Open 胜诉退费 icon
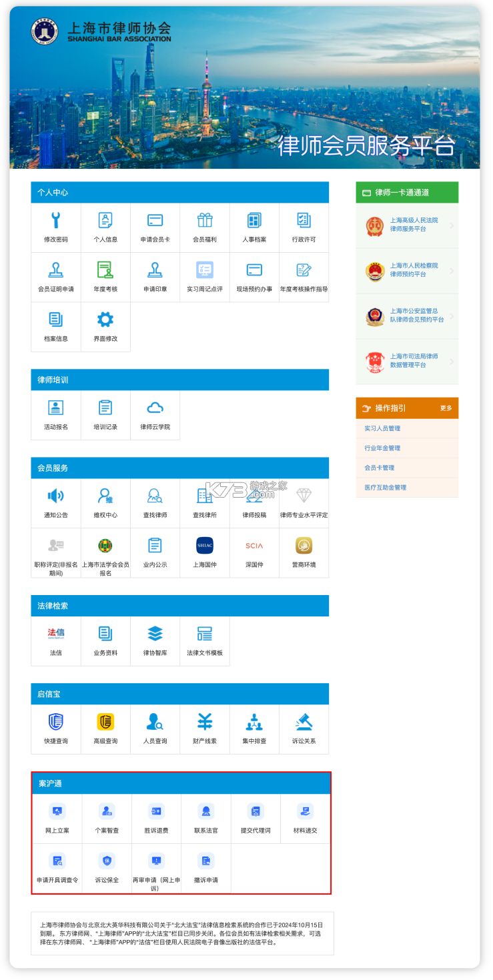The image size is (493, 980). click(156, 811)
